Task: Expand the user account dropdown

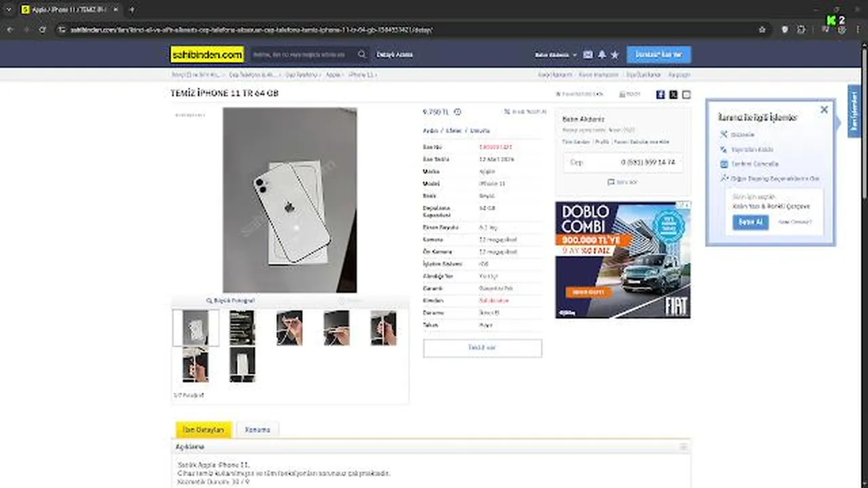Action: point(556,55)
